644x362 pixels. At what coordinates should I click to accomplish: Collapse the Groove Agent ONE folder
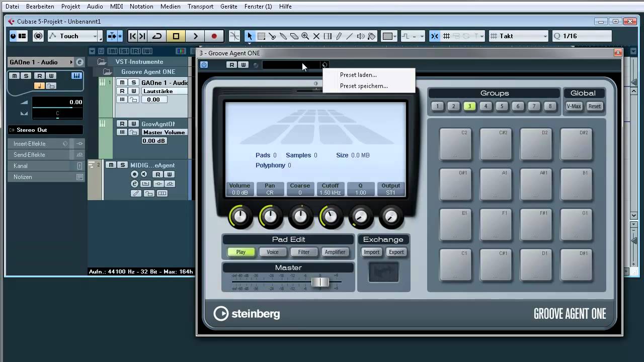(107, 72)
